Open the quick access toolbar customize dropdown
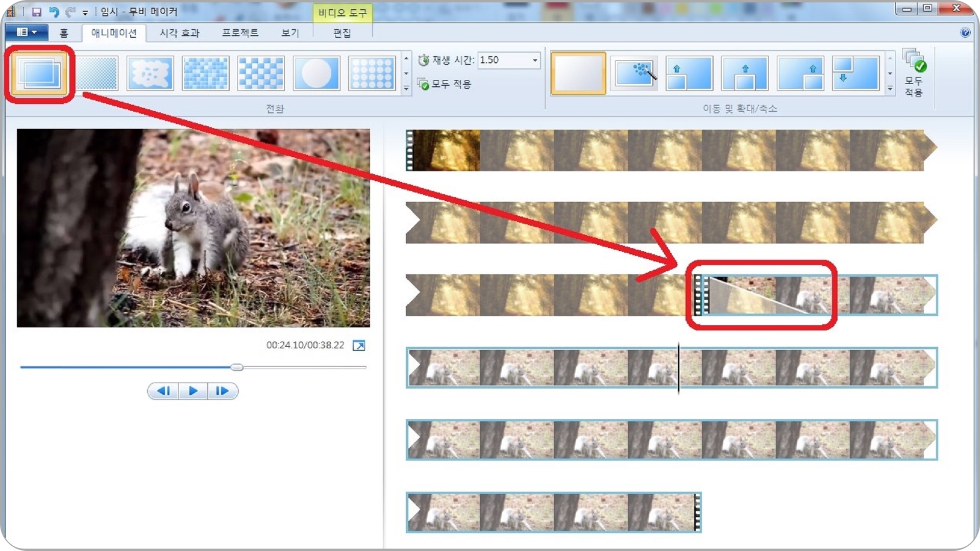The image size is (980, 551). coord(85,12)
